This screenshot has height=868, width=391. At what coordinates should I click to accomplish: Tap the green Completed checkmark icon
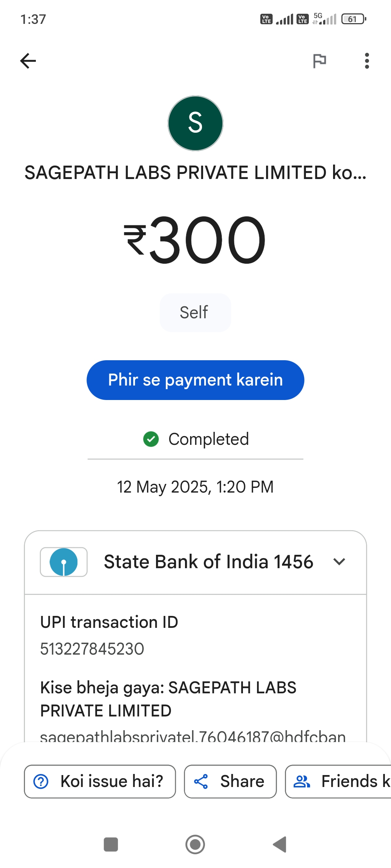pyautogui.click(x=151, y=439)
